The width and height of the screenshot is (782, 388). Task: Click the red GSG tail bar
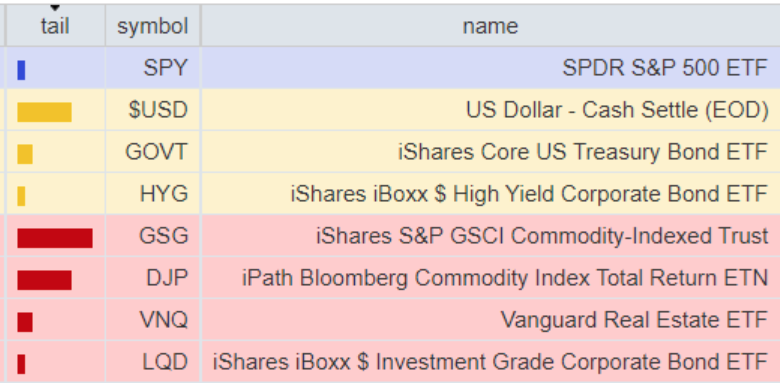tap(55, 238)
